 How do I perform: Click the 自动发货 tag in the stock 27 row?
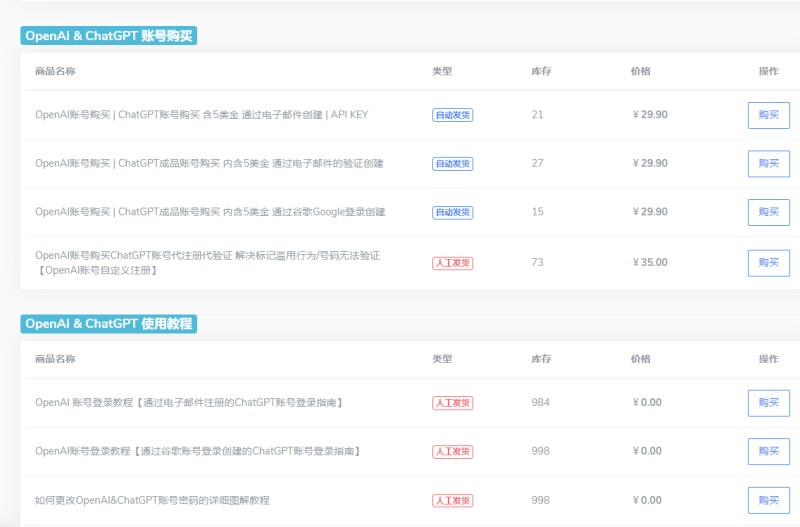(453, 164)
